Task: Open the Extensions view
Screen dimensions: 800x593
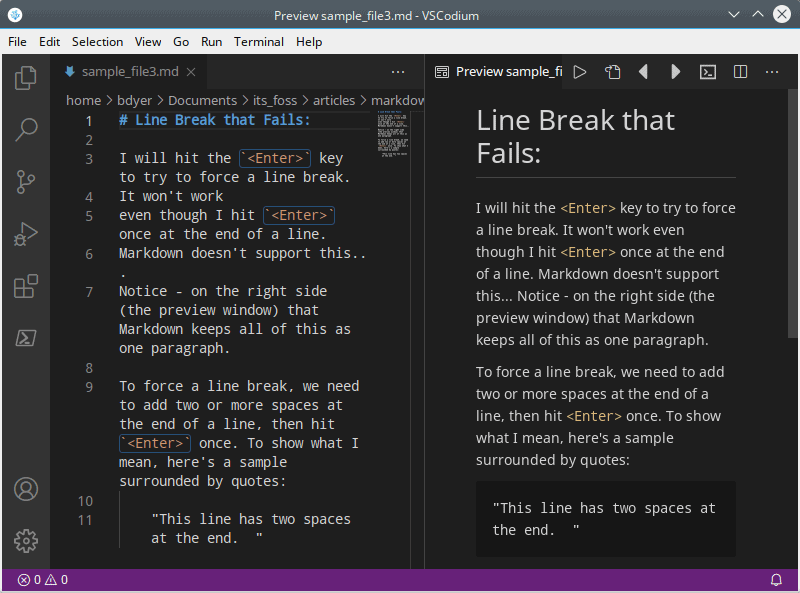Action: pos(26,287)
